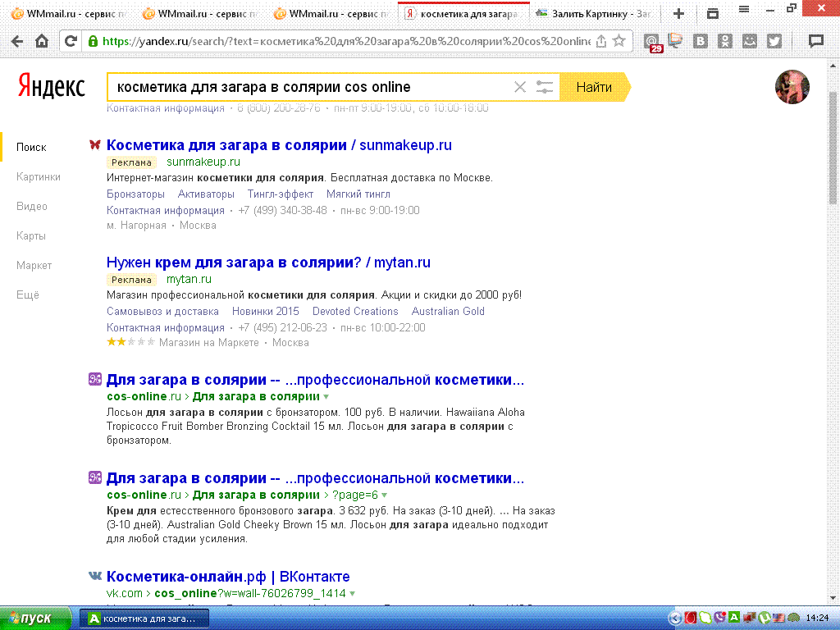This screenshot has height=630, width=840.
Task: Open the browser hamburger menu
Action: 744,9
